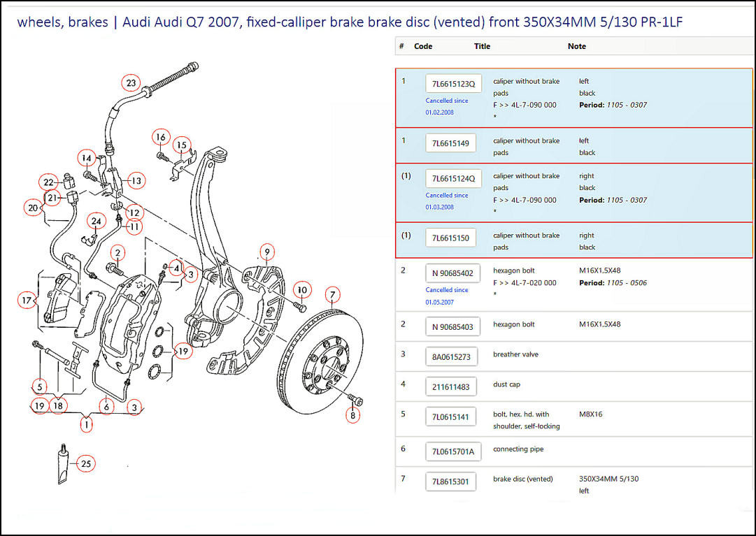Select part number 7L6615149
Screen dimensions: 756x536
(450, 142)
